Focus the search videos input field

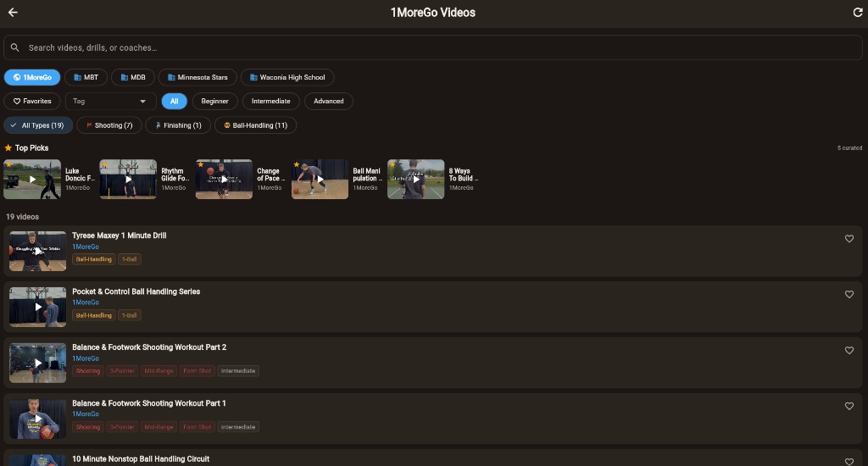[433, 47]
